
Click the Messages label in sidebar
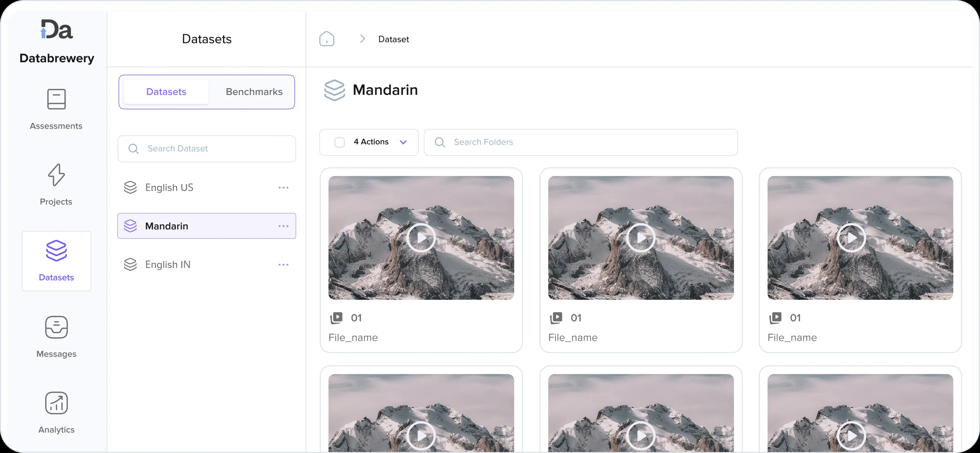pos(56,354)
